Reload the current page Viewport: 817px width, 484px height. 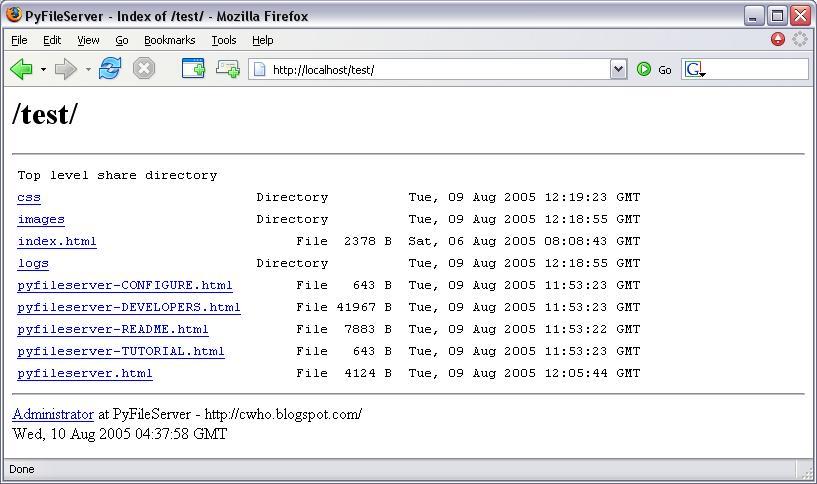click(110, 69)
